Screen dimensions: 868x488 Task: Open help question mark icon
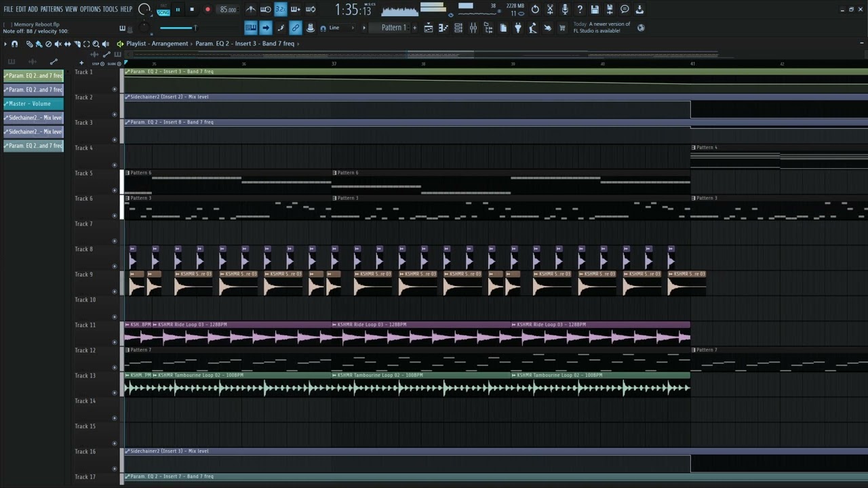pos(580,9)
